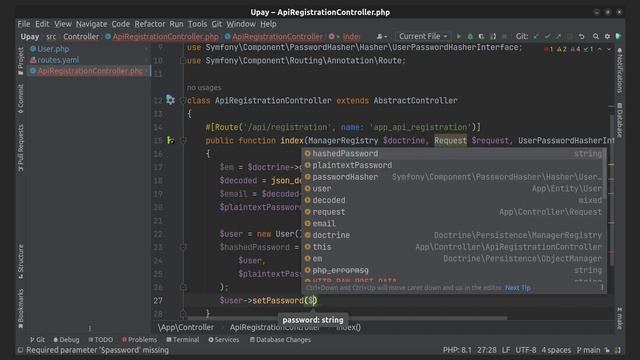
Task: Fold the class declaration at line 12
Action: tap(183, 100)
